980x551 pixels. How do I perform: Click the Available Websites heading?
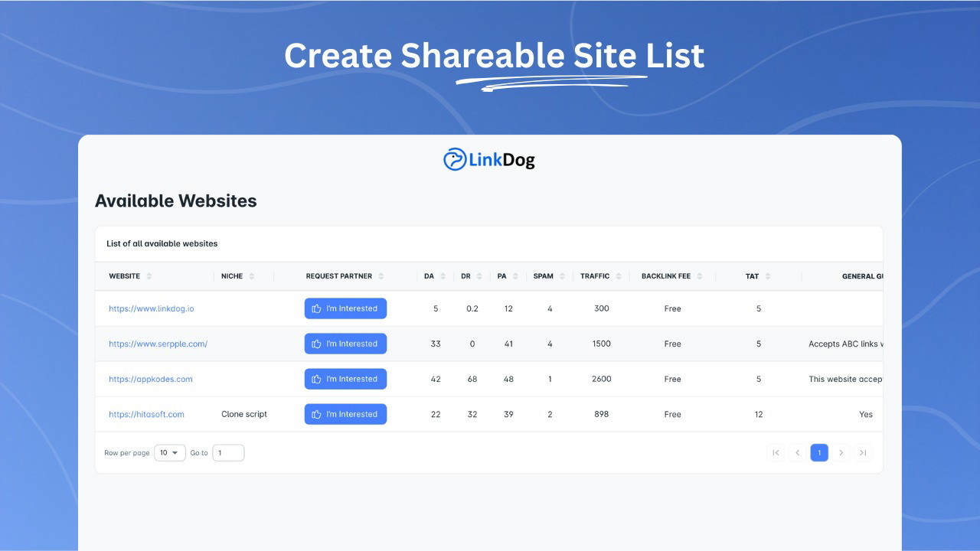pyautogui.click(x=176, y=201)
